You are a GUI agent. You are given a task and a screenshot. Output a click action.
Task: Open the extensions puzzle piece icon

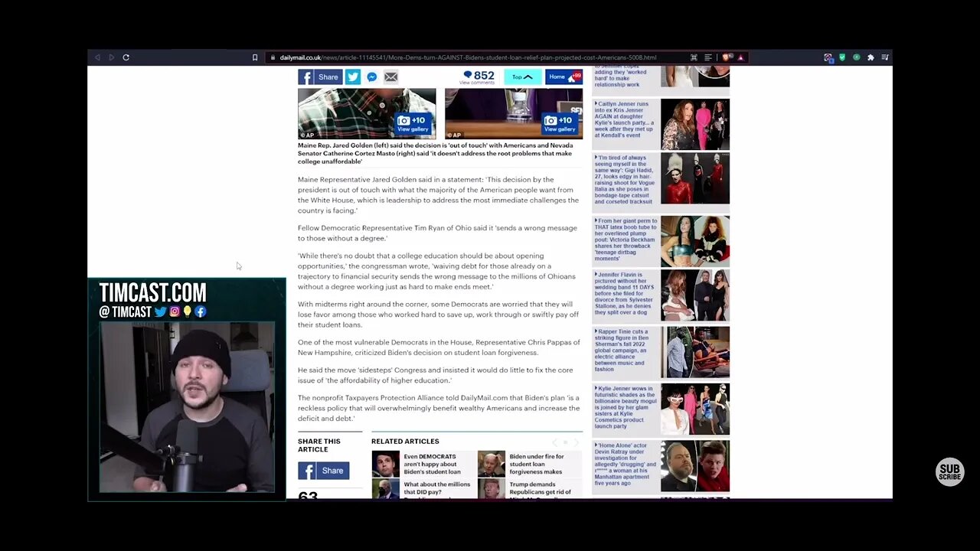click(871, 57)
